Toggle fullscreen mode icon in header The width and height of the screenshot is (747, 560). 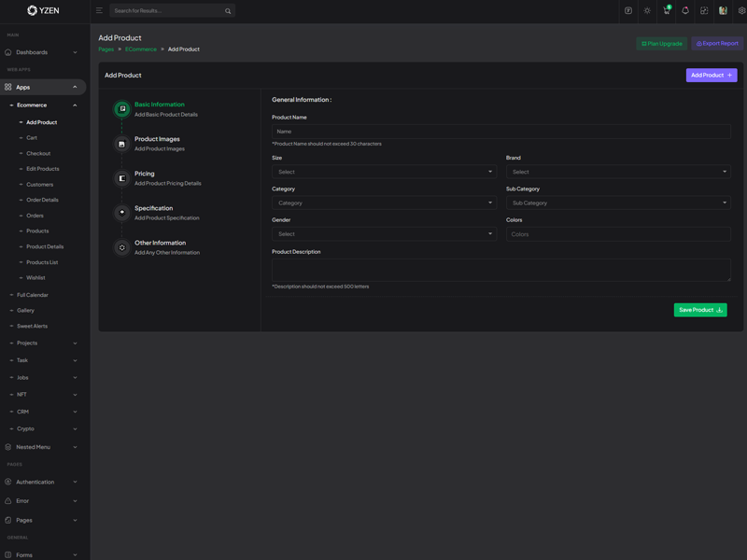[x=704, y=11]
